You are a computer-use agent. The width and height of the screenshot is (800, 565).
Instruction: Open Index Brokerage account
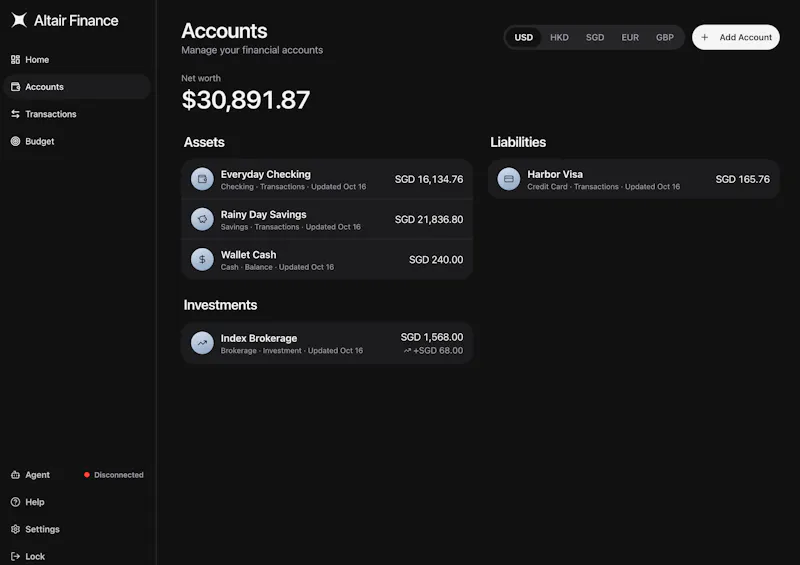click(327, 343)
